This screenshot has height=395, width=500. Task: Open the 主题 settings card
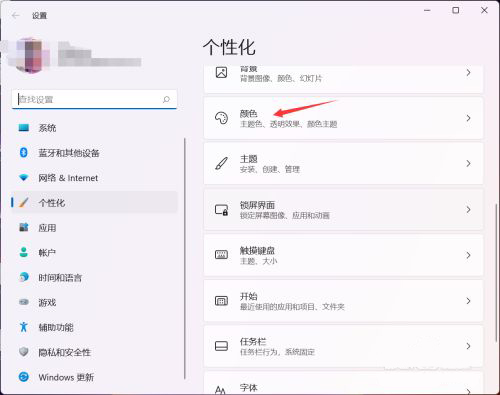pyautogui.click(x=343, y=163)
